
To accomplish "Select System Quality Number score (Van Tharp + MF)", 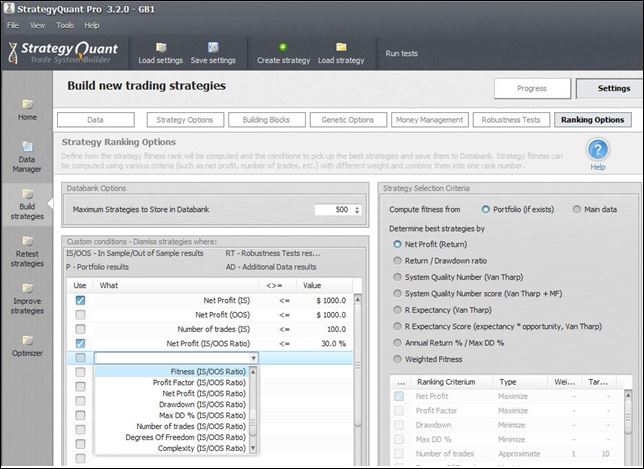I will (397, 294).
